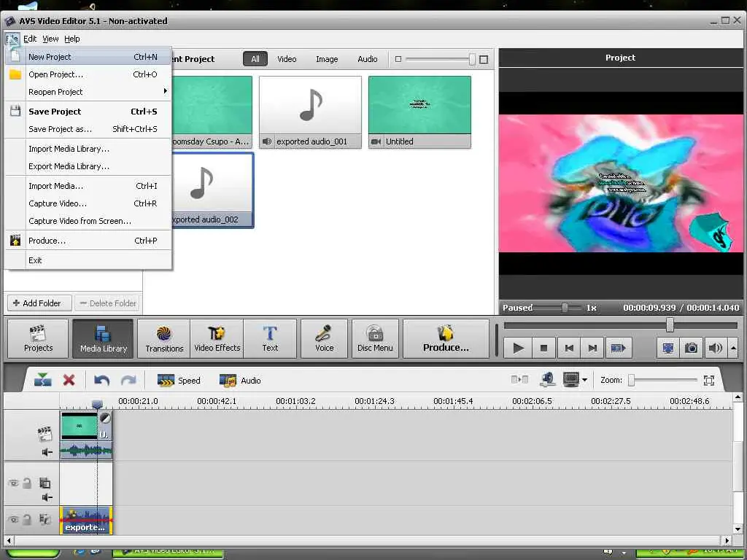Viewport: 747px width, 560px height.
Task: Open the View menu
Action: pos(50,39)
